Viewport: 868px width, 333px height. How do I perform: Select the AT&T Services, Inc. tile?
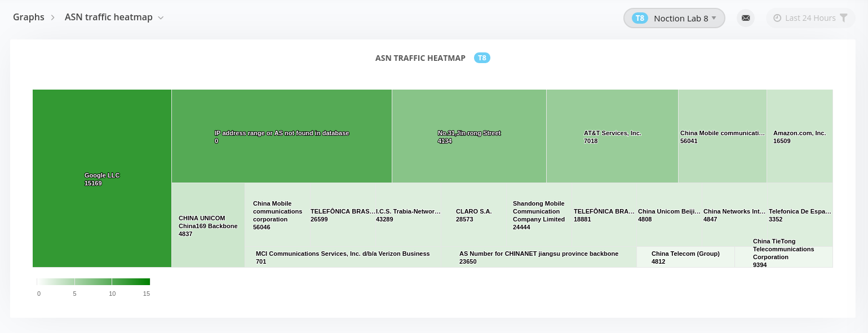[612, 136]
